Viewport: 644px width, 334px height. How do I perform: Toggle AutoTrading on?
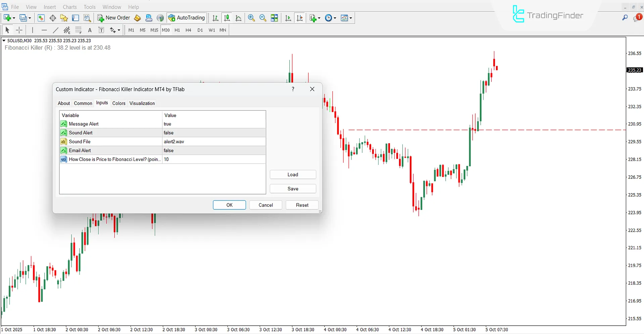[187, 17]
